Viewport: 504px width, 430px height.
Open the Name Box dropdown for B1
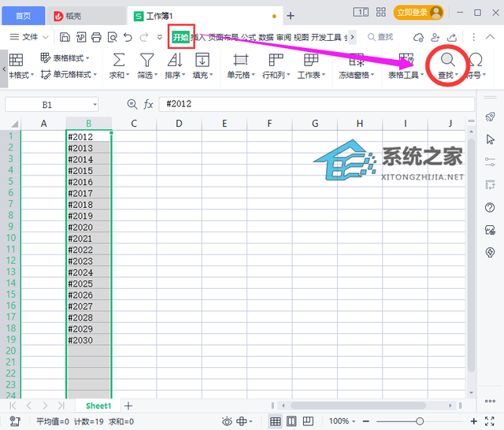(94, 105)
